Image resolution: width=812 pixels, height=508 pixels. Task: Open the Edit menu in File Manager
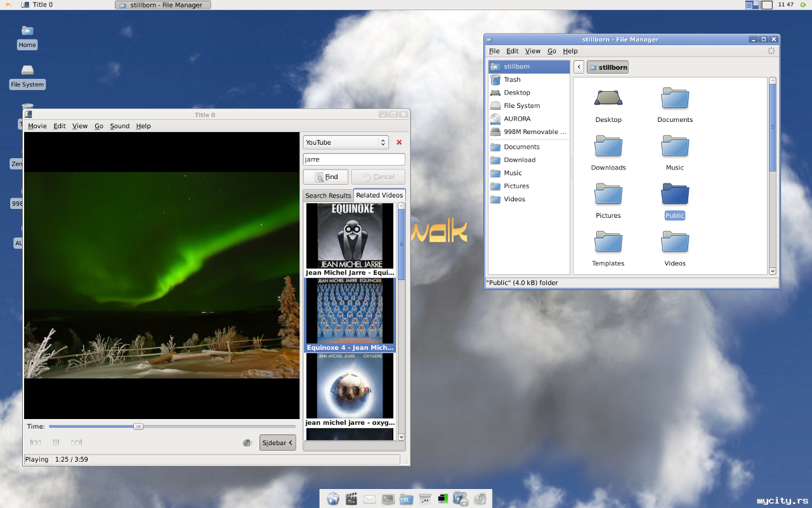tap(513, 51)
